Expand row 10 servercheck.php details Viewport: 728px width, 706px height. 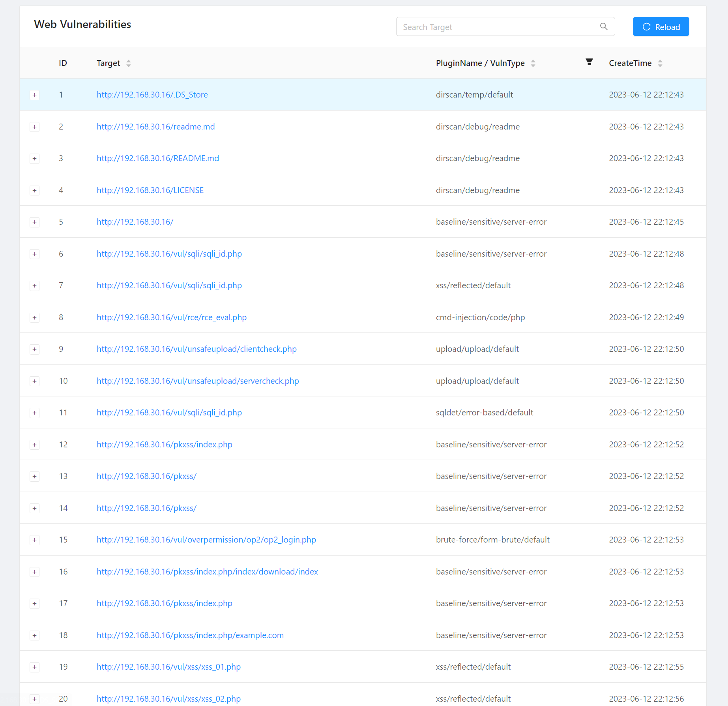tap(35, 381)
